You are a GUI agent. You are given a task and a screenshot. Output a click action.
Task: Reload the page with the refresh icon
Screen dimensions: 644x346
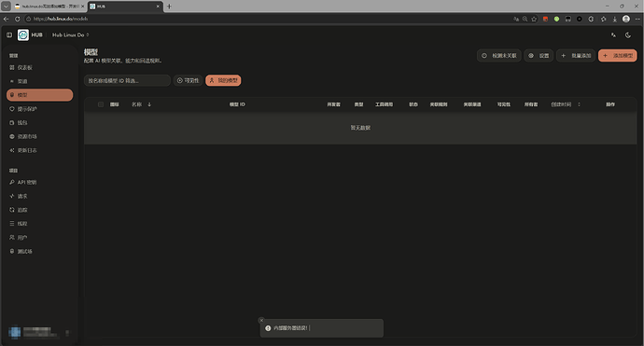pyautogui.click(x=17, y=19)
